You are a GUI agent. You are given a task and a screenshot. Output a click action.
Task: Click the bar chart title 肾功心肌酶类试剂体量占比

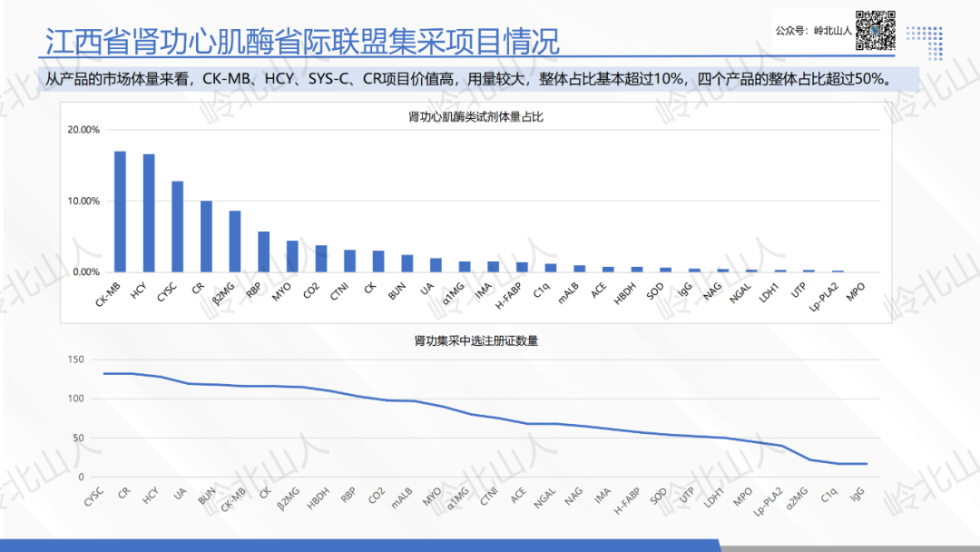(x=475, y=117)
